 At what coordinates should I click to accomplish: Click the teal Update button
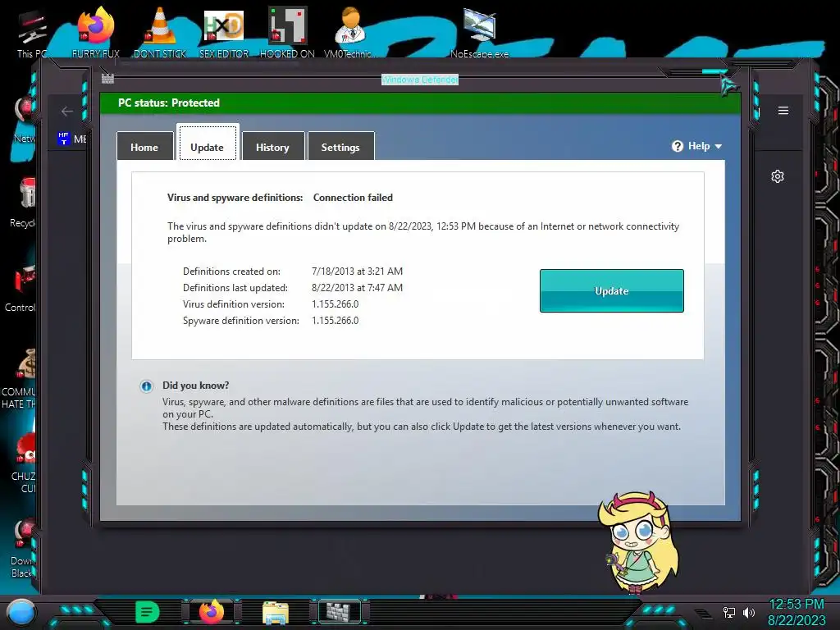pos(611,291)
